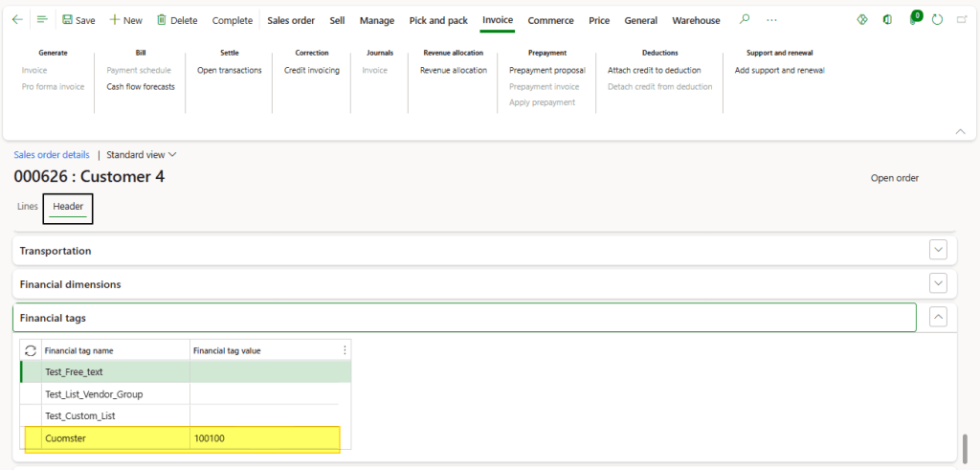Expand the Financial dimensions section
The width and height of the screenshot is (980, 470).
(x=938, y=283)
